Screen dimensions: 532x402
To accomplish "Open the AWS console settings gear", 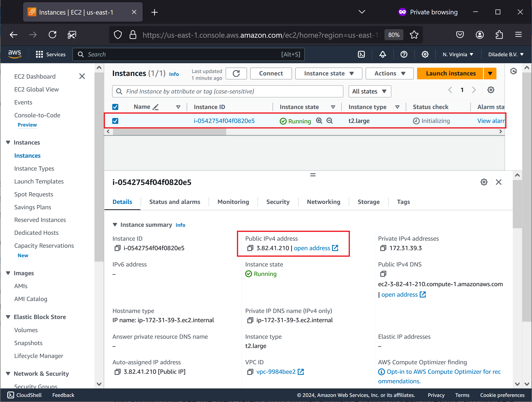I will (425, 54).
